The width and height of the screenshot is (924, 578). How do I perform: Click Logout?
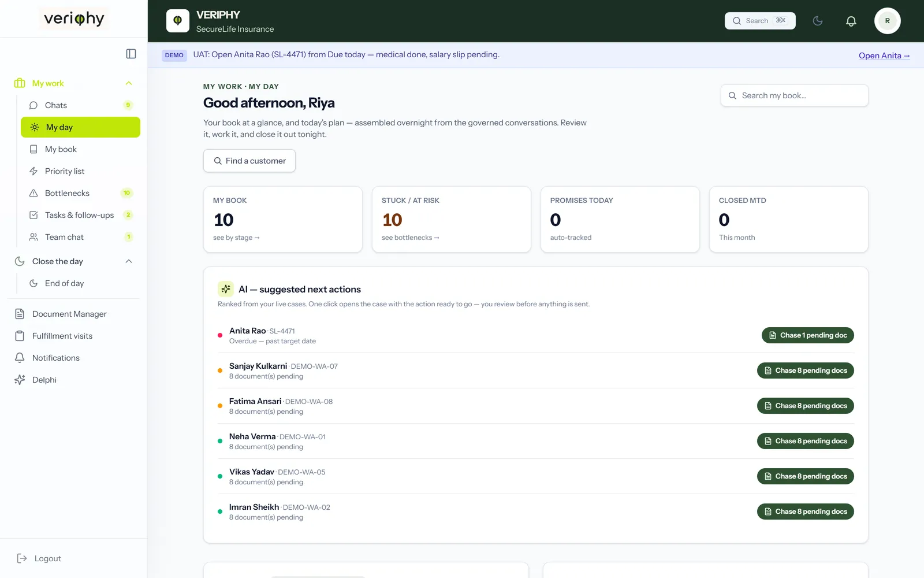coord(39,558)
